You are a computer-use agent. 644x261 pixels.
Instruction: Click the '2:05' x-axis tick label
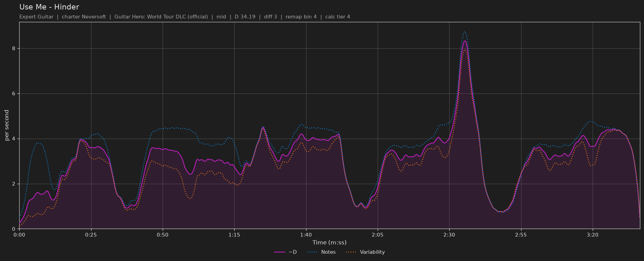378,235
